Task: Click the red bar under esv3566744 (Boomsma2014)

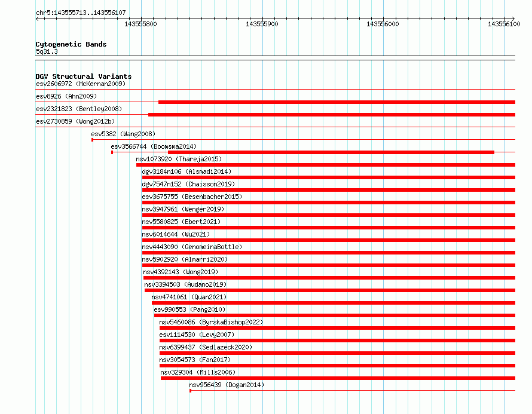Action: 331,152
